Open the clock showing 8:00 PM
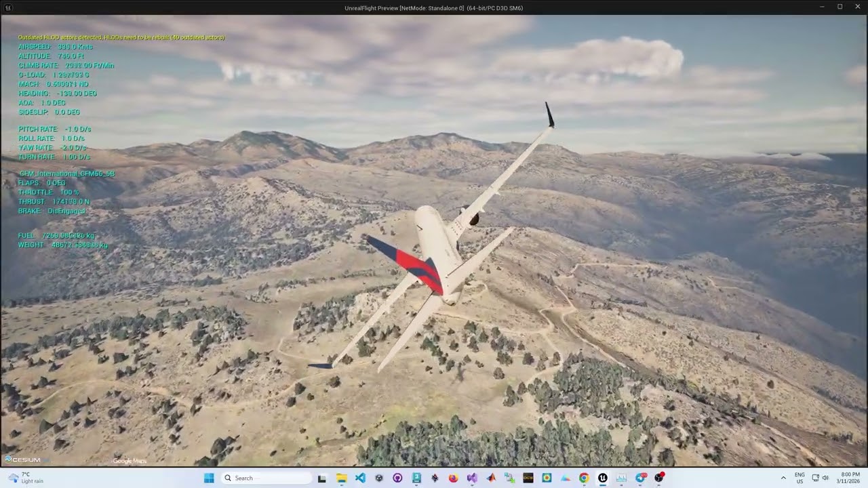The height and width of the screenshot is (488, 868). coord(850,478)
